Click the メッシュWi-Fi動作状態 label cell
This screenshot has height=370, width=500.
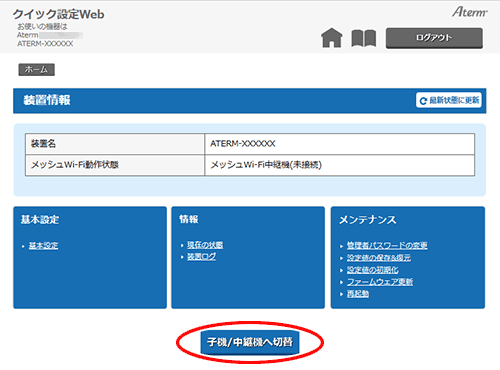click(x=115, y=165)
